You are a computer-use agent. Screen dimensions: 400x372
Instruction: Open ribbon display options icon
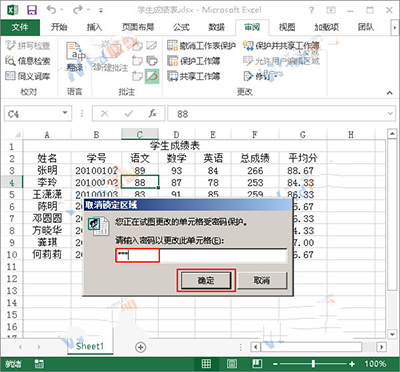pyautogui.click(x=331, y=10)
